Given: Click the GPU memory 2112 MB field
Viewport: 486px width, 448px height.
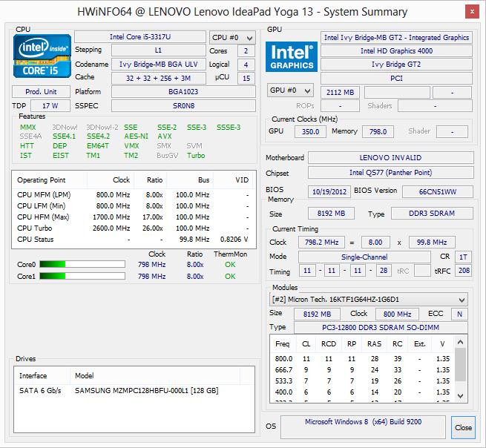Looking at the screenshot, I should tap(340, 92).
